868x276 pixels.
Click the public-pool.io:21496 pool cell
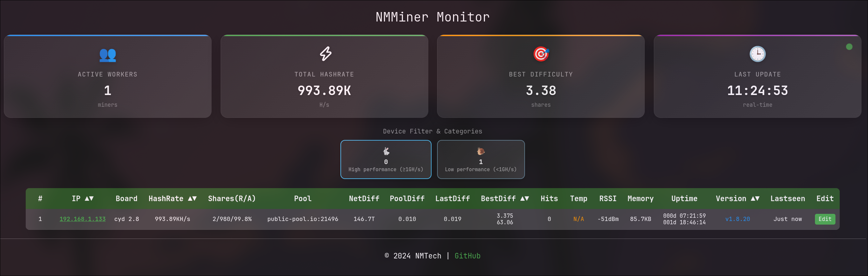coord(303,219)
